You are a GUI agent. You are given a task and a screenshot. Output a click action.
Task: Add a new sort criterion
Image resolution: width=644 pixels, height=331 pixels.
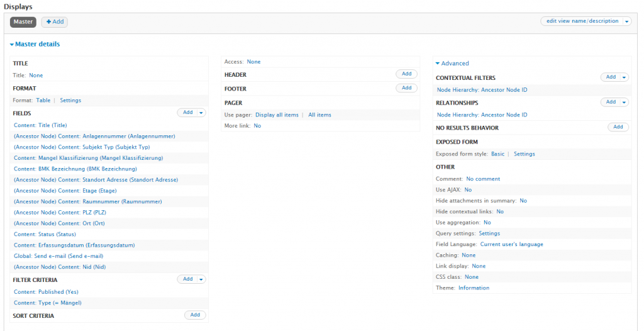(195, 315)
